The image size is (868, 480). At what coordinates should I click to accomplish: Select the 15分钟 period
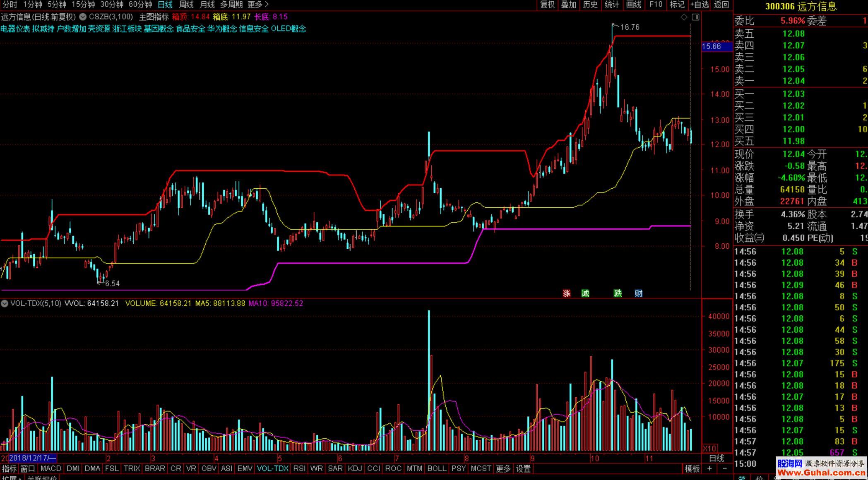pyautogui.click(x=83, y=5)
